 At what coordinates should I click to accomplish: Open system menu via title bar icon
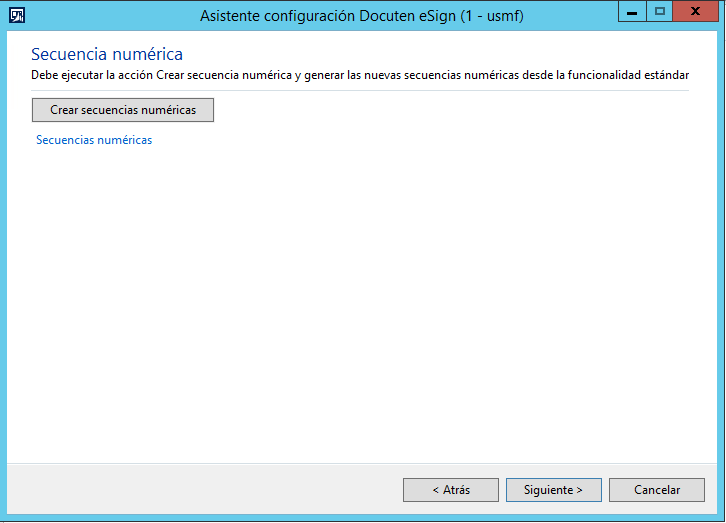click(x=17, y=15)
